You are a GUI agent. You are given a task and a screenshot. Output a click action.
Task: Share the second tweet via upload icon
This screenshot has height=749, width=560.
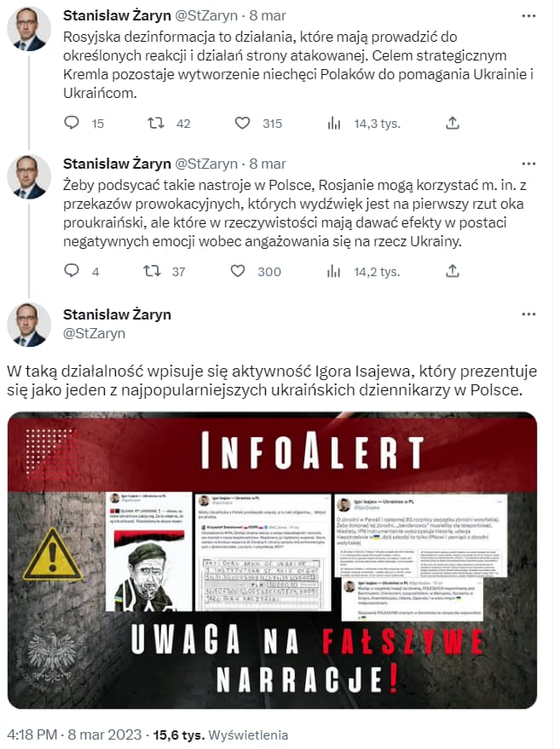453,271
